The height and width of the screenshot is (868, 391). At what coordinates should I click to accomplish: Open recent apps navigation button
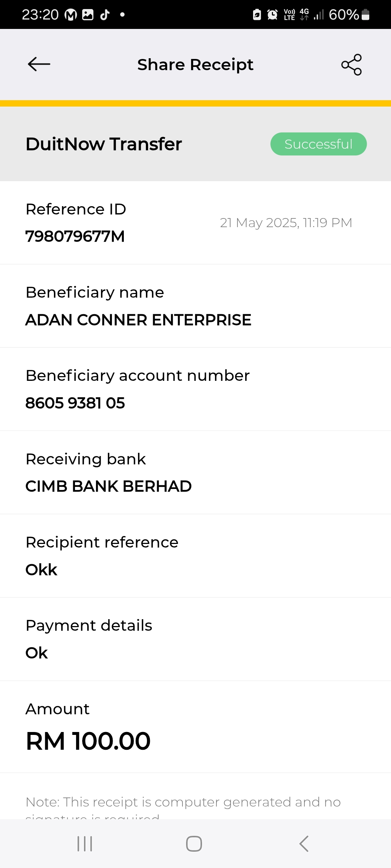tap(85, 844)
